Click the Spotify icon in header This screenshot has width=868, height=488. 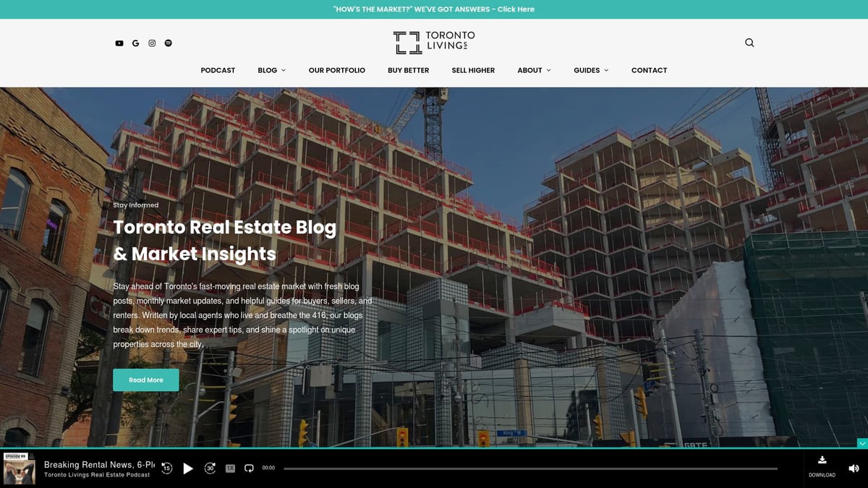(x=168, y=43)
